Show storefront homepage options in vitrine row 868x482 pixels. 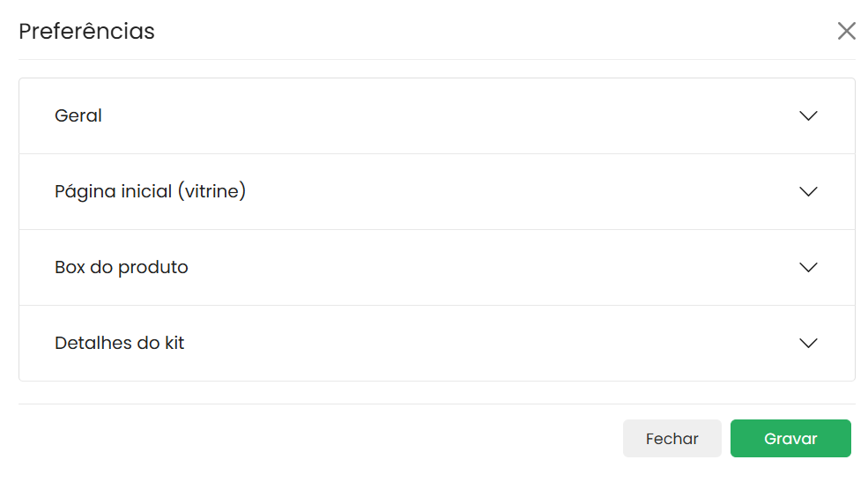click(352, 192)
